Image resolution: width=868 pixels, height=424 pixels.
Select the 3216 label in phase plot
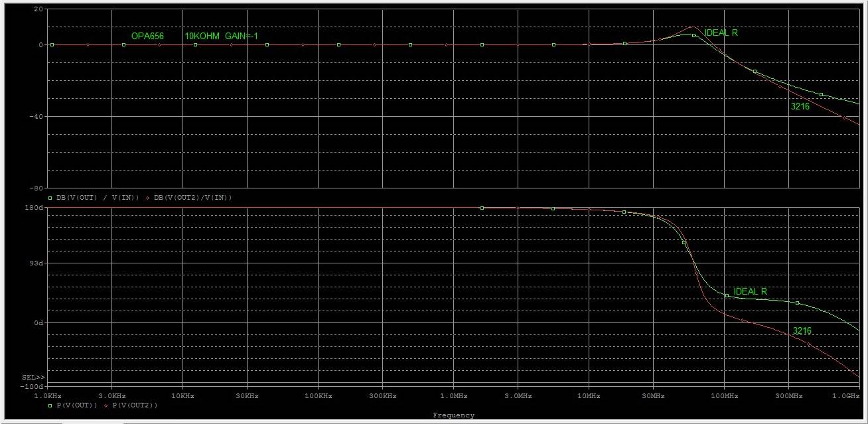click(x=802, y=330)
